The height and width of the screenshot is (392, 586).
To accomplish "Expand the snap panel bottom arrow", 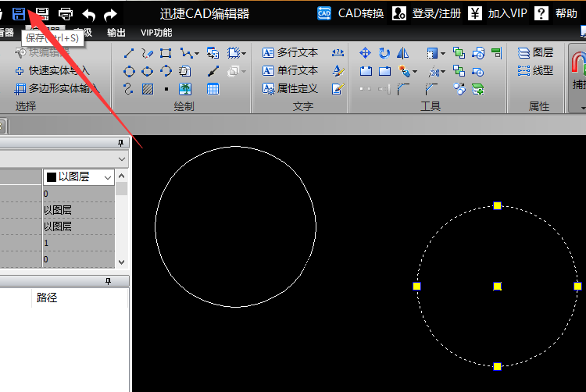I will pyautogui.click(x=584, y=109).
